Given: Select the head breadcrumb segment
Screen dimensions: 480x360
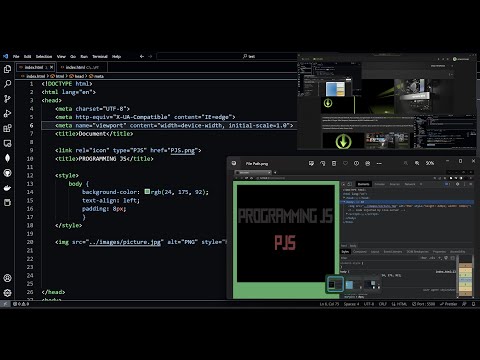Looking at the screenshot, I should tap(77, 76).
